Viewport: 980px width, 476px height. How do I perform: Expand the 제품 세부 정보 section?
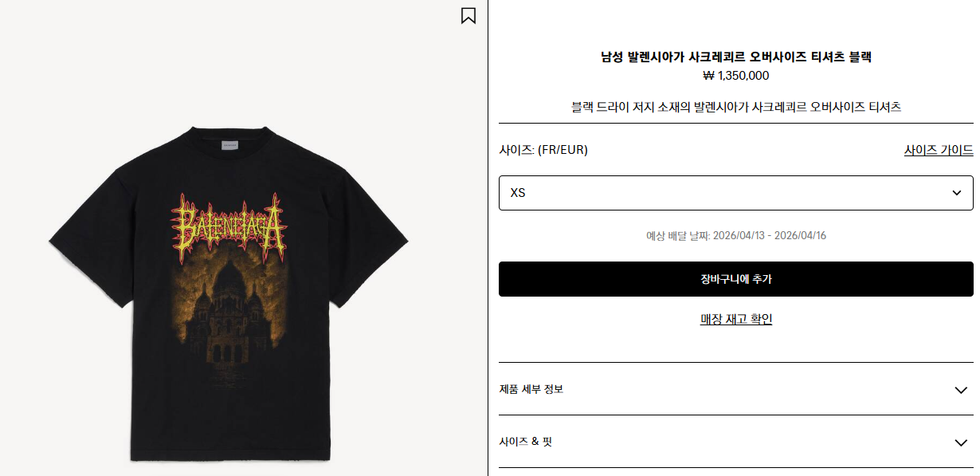point(735,389)
